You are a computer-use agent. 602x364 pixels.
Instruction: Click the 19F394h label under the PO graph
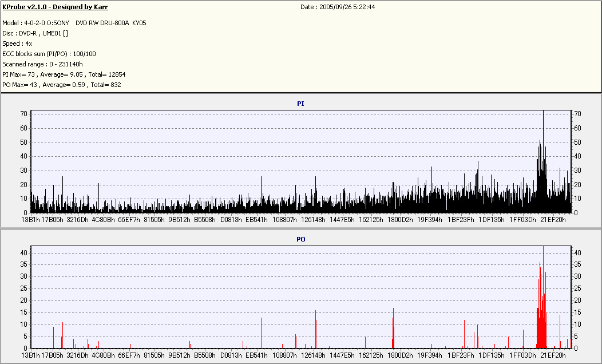tap(430, 355)
